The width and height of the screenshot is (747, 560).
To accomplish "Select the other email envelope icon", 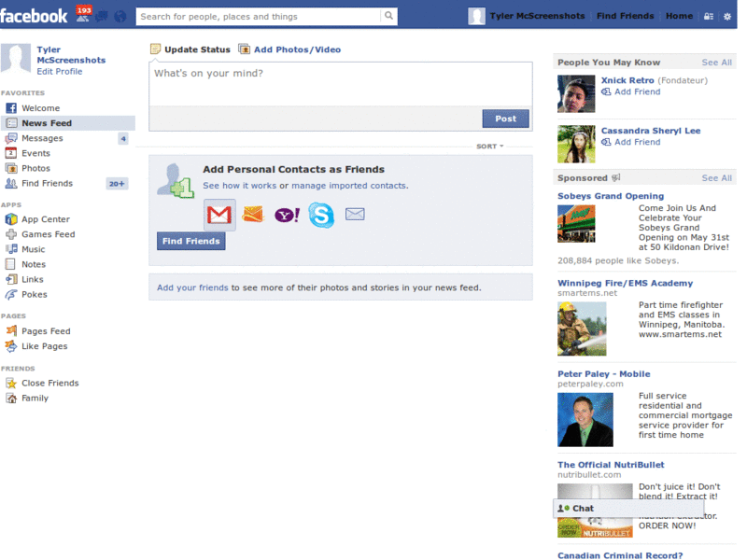I will 355,215.
